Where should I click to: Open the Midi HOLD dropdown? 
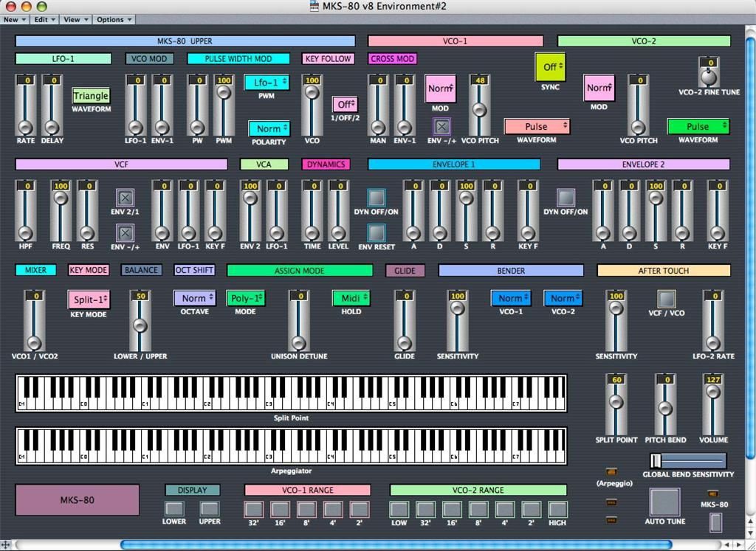(x=351, y=298)
